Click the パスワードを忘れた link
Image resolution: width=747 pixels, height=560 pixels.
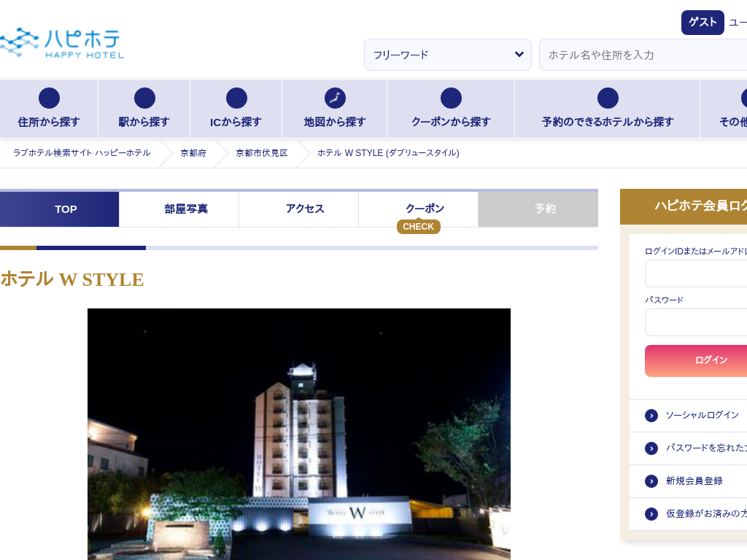coord(706,448)
